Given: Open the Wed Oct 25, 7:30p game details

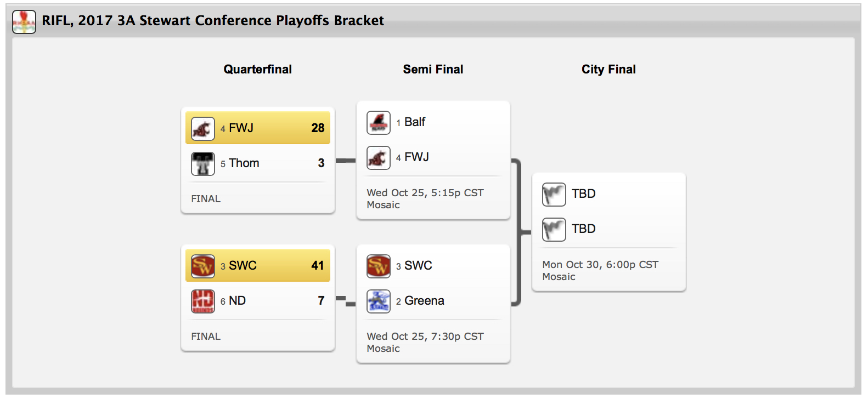Looking at the screenshot, I should pyautogui.click(x=425, y=337).
